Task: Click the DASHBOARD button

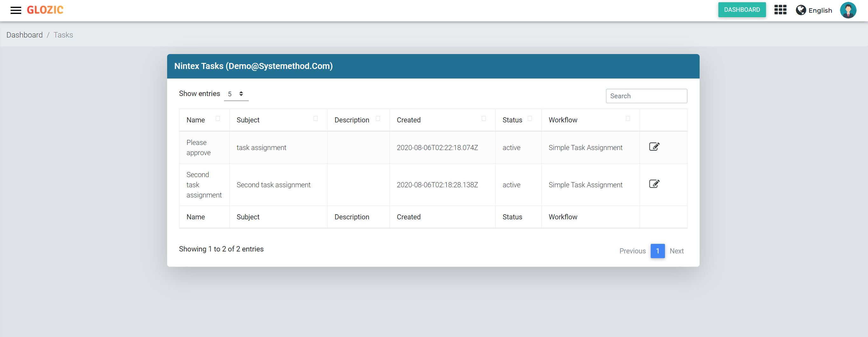Action: click(742, 10)
